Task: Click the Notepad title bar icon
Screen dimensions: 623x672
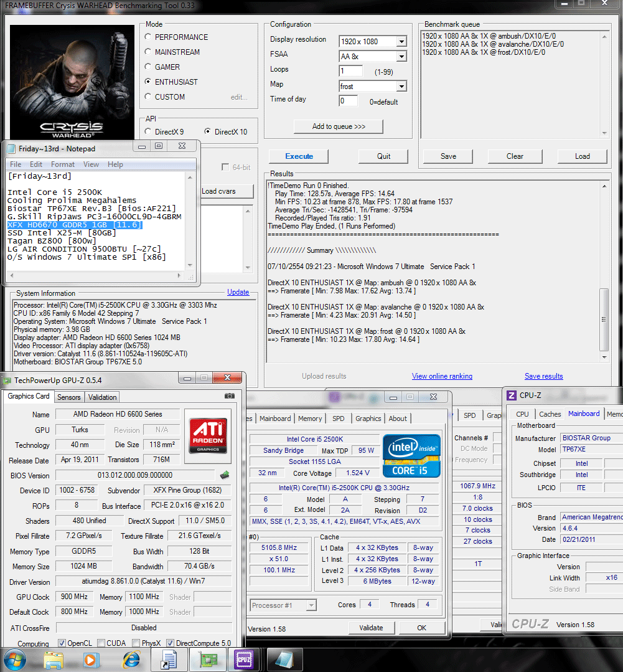Action: (12, 149)
